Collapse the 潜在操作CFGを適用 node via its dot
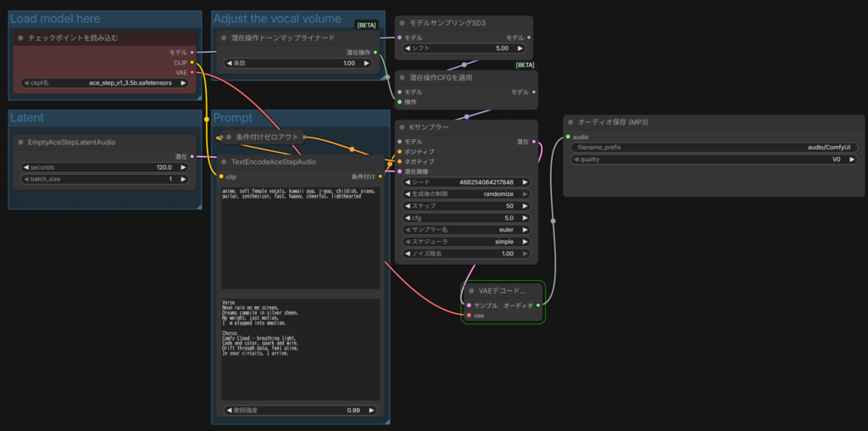 [403, 78]
